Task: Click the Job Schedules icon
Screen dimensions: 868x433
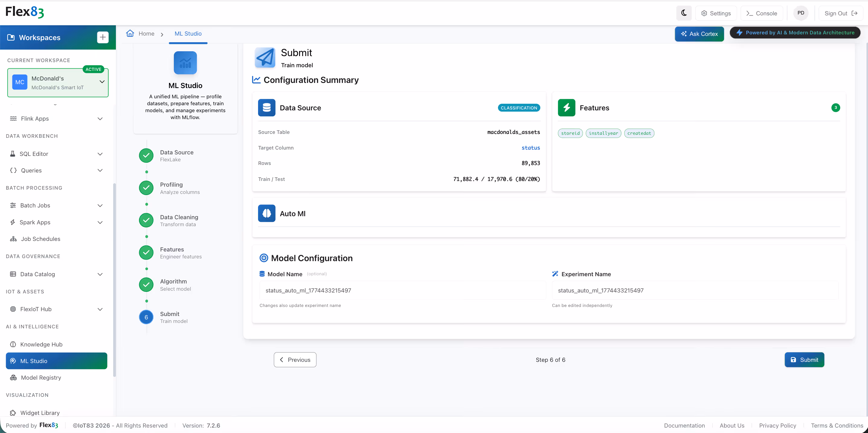Action: (x=13, y=239)
